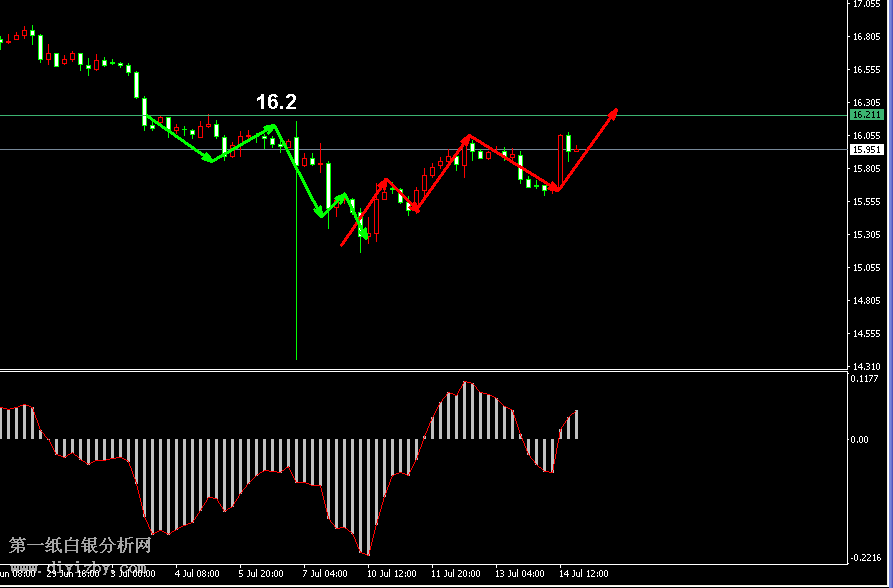
Task: Click the 0.1177 indicator scale value
Action: pos(864,378)
